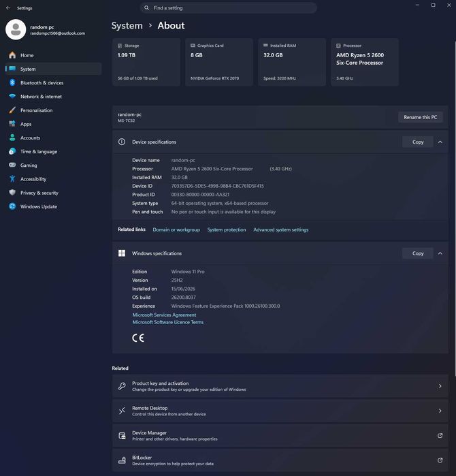
Task: Click System in the breadcrumb
Action: tap(127, 26)
